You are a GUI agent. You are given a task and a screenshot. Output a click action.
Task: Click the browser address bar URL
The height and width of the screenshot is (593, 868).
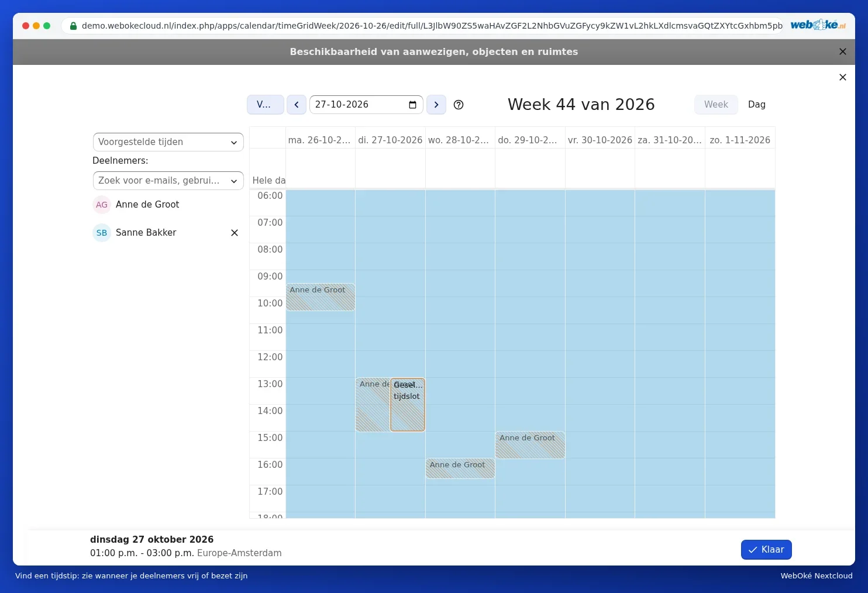[x=432, y=26]
